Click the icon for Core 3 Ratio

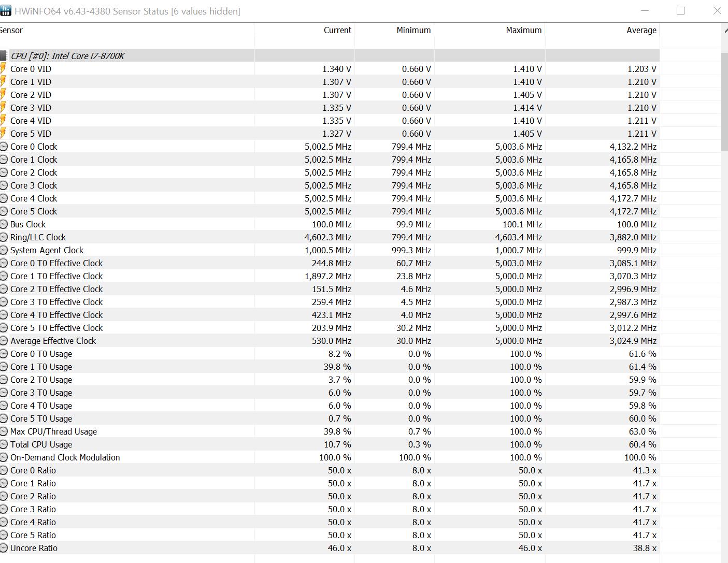4,509
